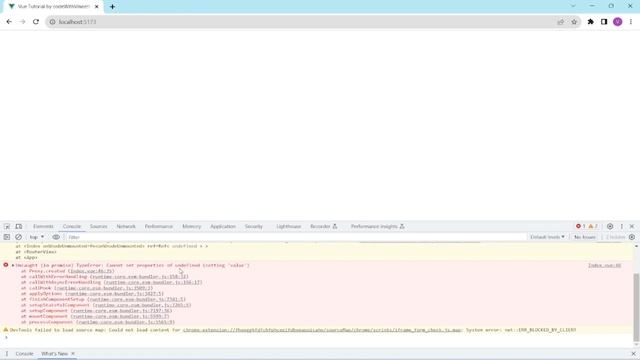640x360 pixels.
Task: Open the Performance insights tab
Action: [378, 227]
